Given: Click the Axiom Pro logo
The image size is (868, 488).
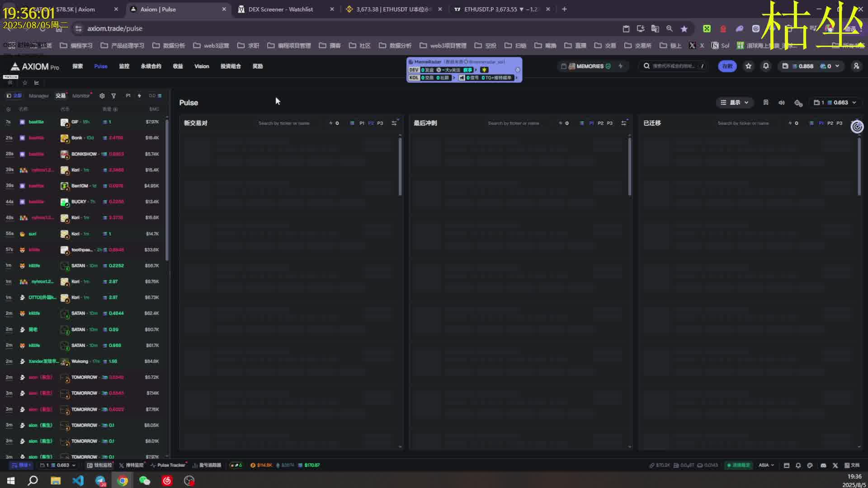Looking at the screenshot, I should tap(35, 66).
